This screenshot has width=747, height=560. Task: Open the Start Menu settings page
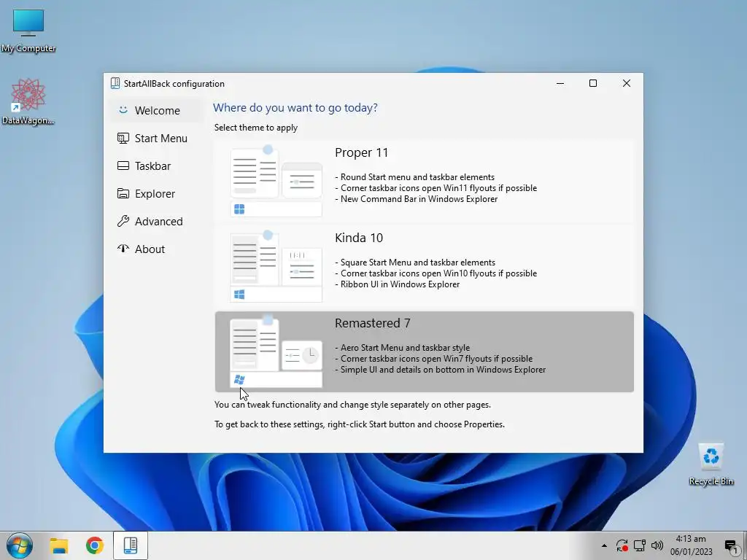(x=158, y=138)
